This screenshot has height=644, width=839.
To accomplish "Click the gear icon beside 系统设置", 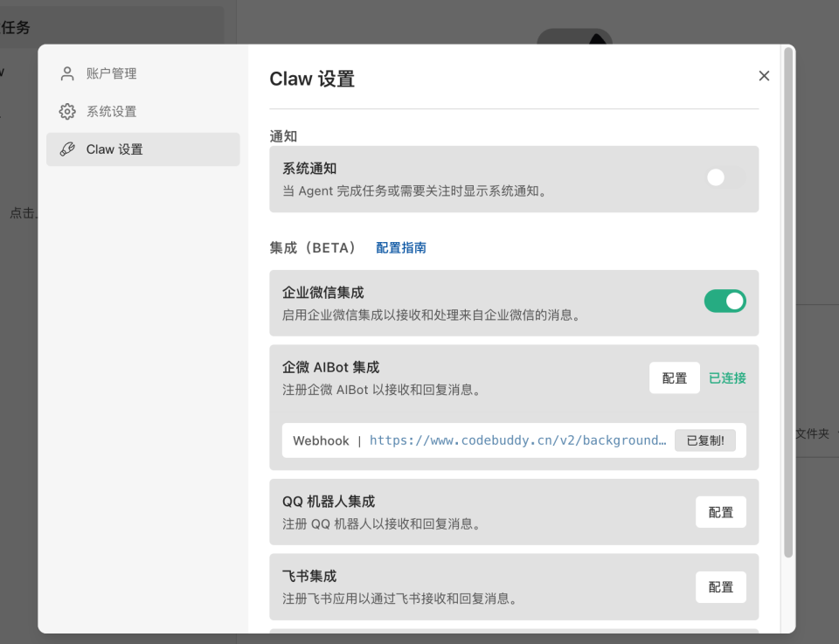I will point(66,111).
